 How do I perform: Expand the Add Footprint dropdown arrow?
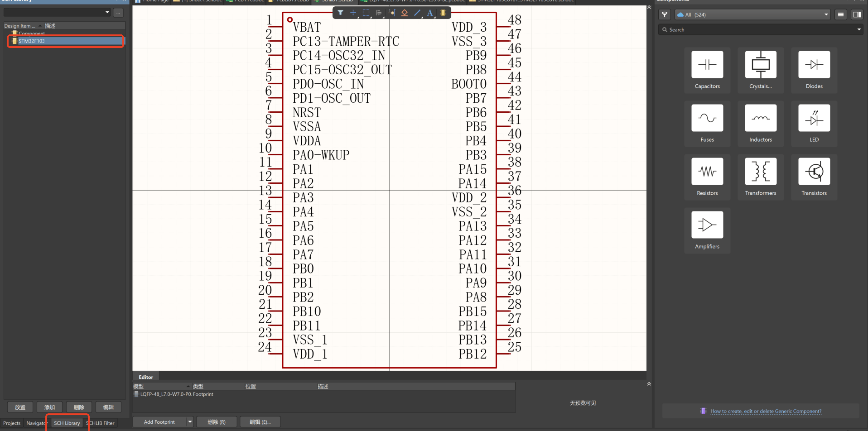(190, 421)
